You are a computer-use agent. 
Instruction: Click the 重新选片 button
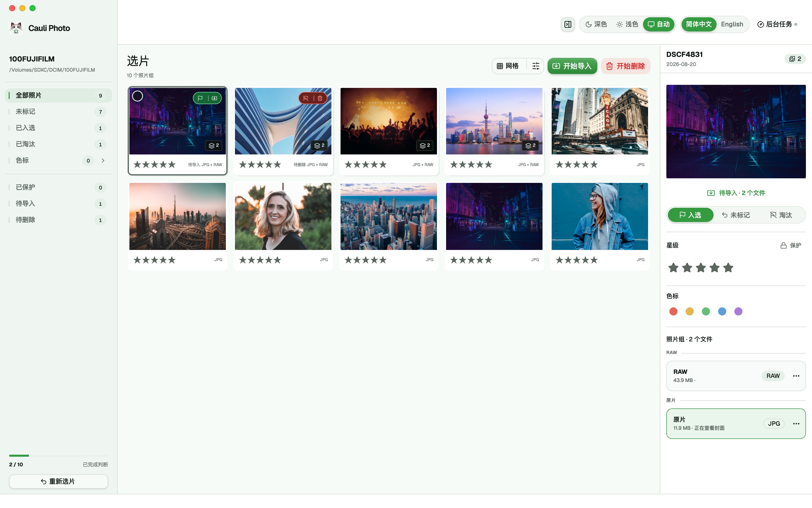58,482
